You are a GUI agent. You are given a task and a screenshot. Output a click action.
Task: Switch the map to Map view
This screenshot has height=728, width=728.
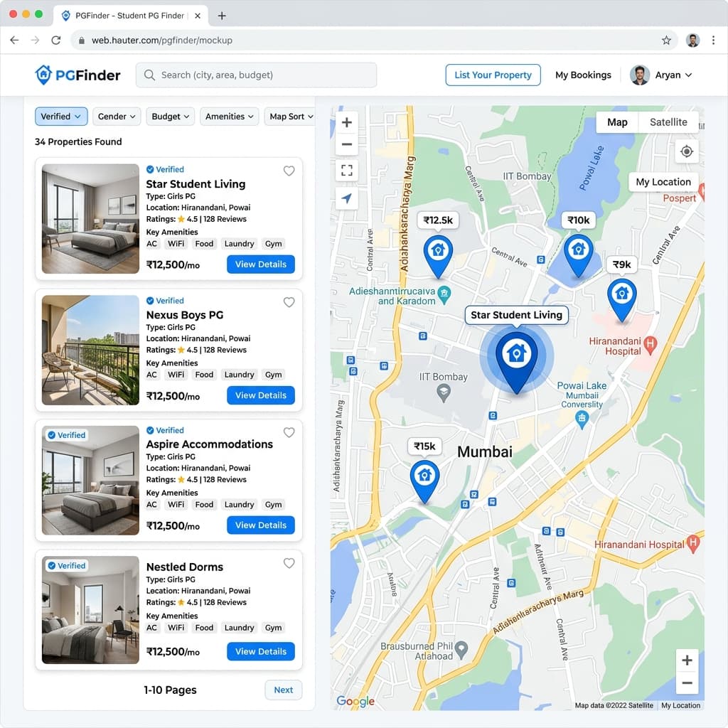pyautogui.click(x=617, y=122)
